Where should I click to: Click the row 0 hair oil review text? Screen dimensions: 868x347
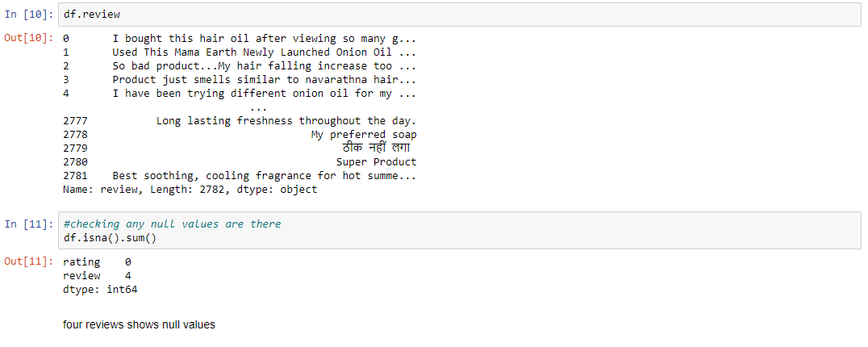pos(264,39)
